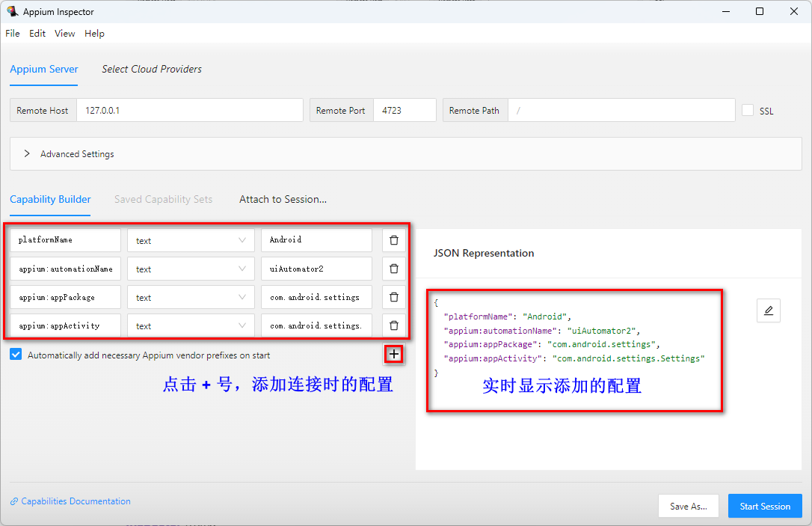
Task: Click the Remote Port label
Action: click(x=341, y=111)
